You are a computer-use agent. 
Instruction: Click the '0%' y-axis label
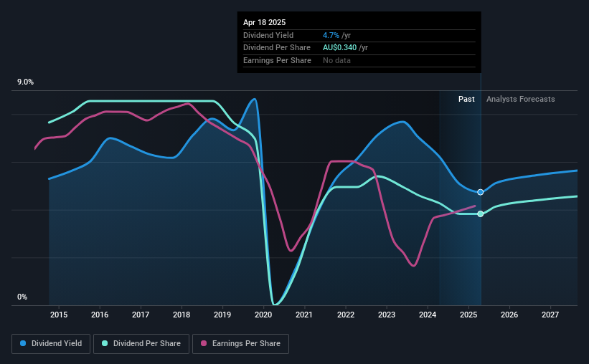(x=22, y=297)
